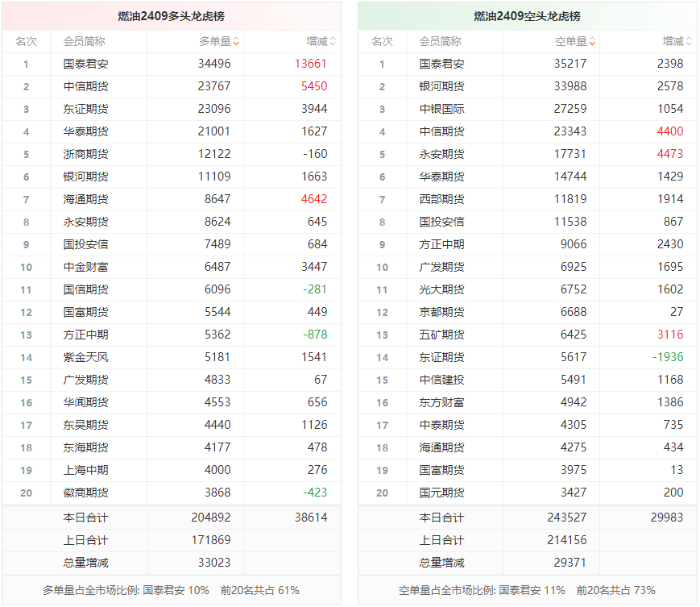Select 国元期货 row
The height and width of the screenshot is (607, 700).
[528, 493]
